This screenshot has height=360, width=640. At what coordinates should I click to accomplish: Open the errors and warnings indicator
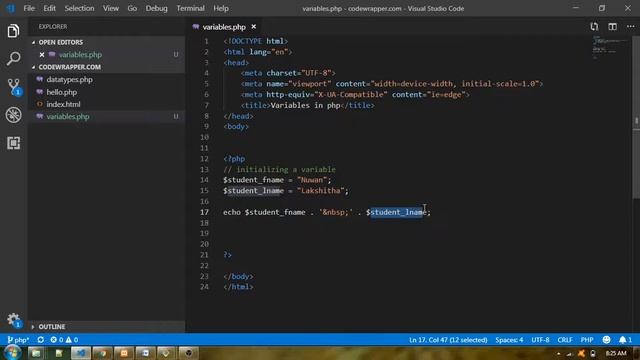(x=64, y=340)
